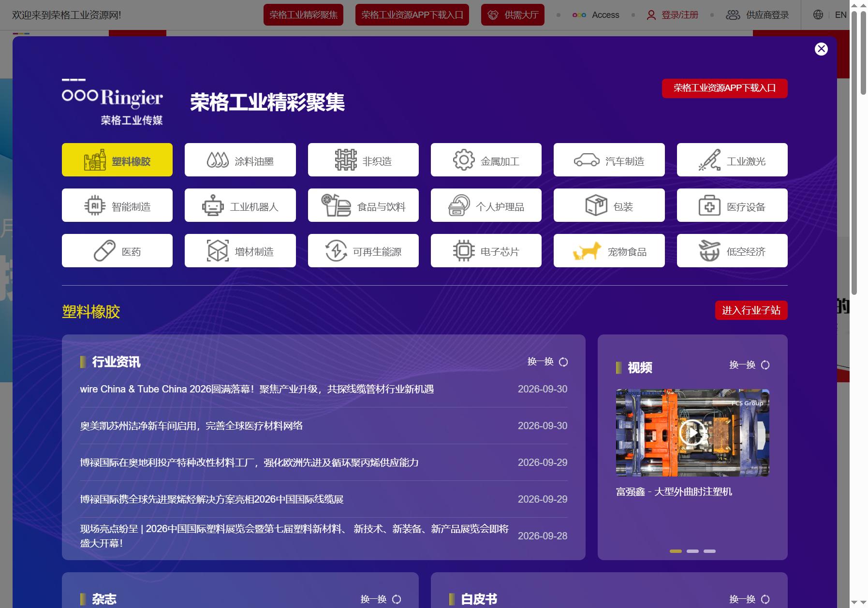
Task: Open 荣格工业资源APP下载入口 inside the popup
Action: 724,88
